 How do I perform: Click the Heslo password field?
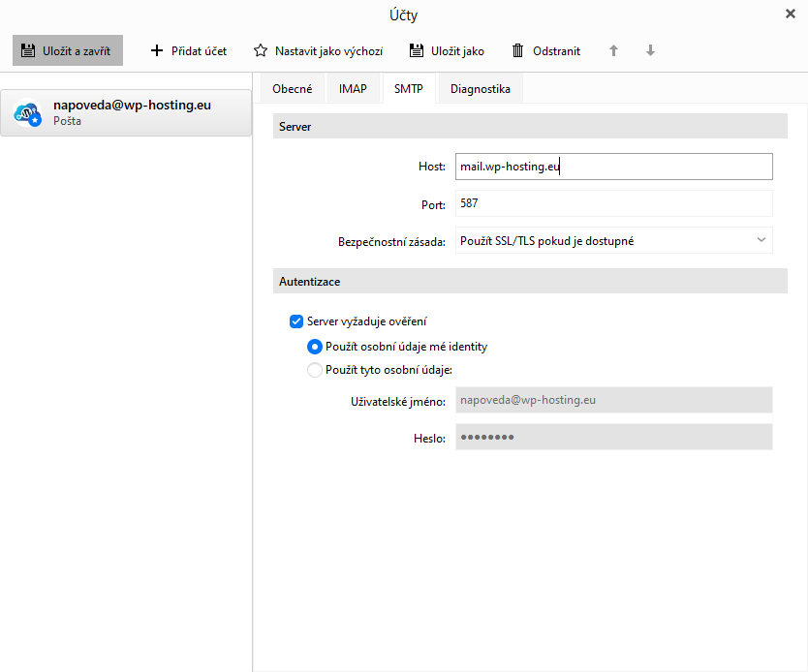point(613,438)
